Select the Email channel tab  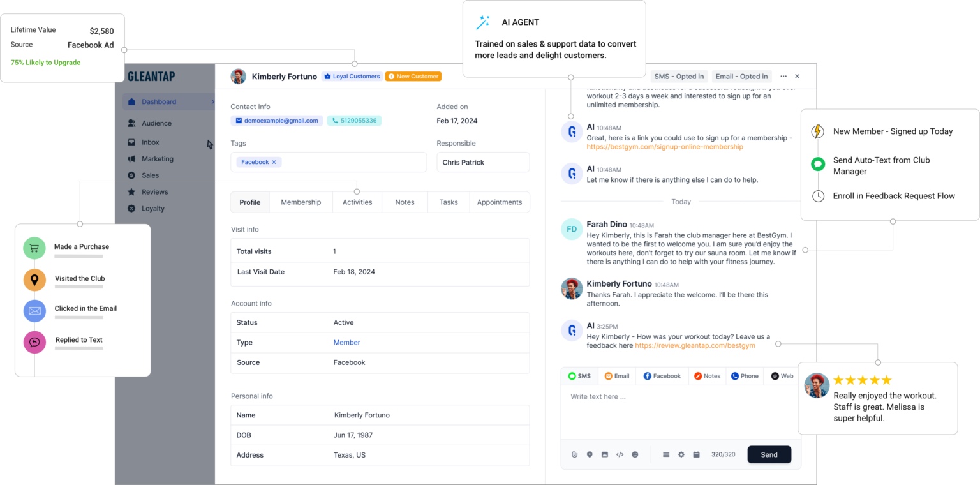tap(617, 376)
